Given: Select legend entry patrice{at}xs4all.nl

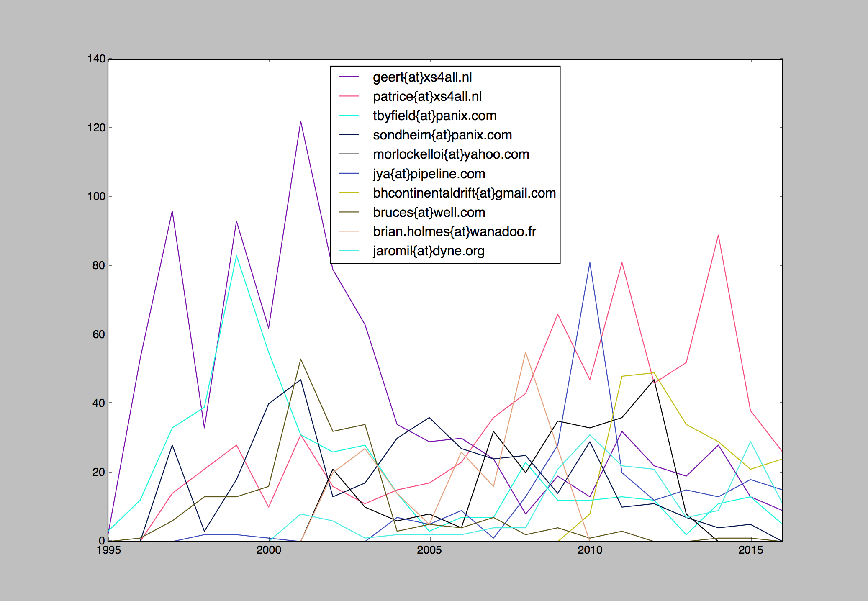Looking at the screenshot, I should (427, 97).
